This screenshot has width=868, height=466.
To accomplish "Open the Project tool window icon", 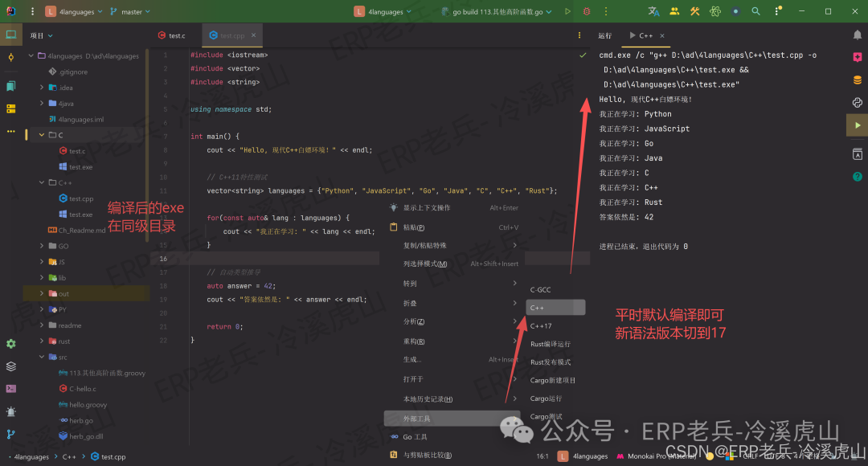I will 11,35.
